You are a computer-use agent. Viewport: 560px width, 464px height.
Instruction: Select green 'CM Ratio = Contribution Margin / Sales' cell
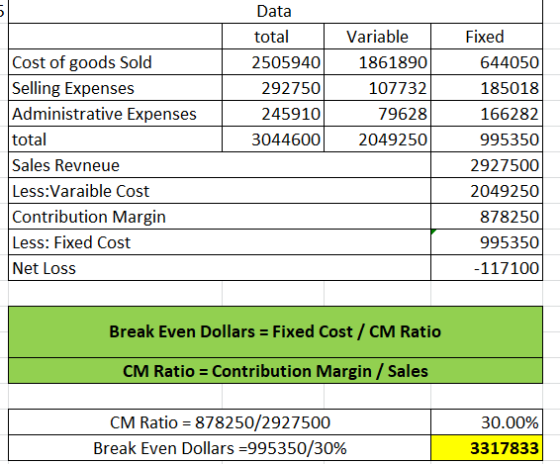tap(275, 371)
